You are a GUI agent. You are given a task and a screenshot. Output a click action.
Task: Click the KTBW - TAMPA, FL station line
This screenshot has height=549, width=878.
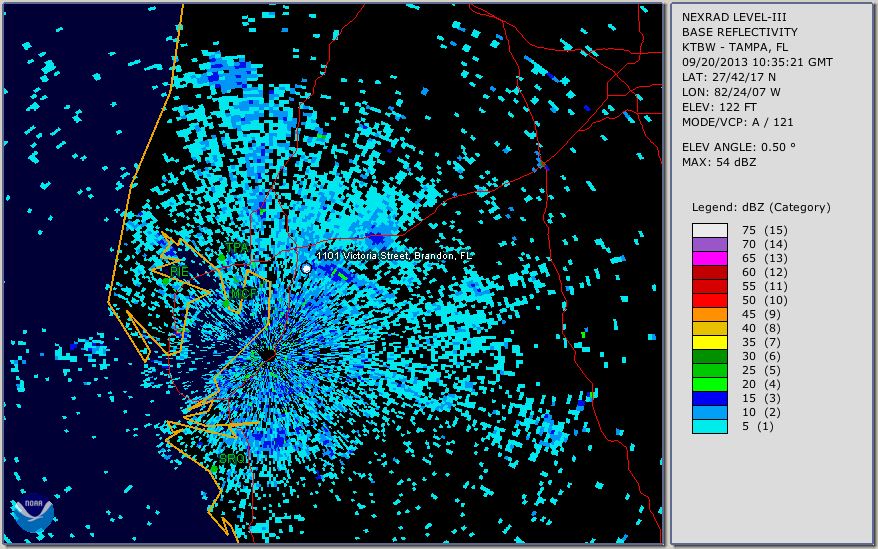[735, 47]
